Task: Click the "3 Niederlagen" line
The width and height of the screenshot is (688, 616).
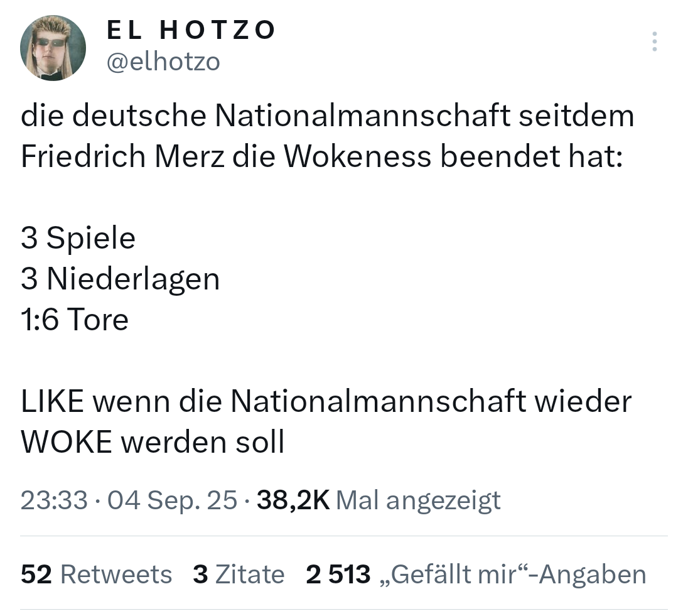Action: tap(120, 279)
